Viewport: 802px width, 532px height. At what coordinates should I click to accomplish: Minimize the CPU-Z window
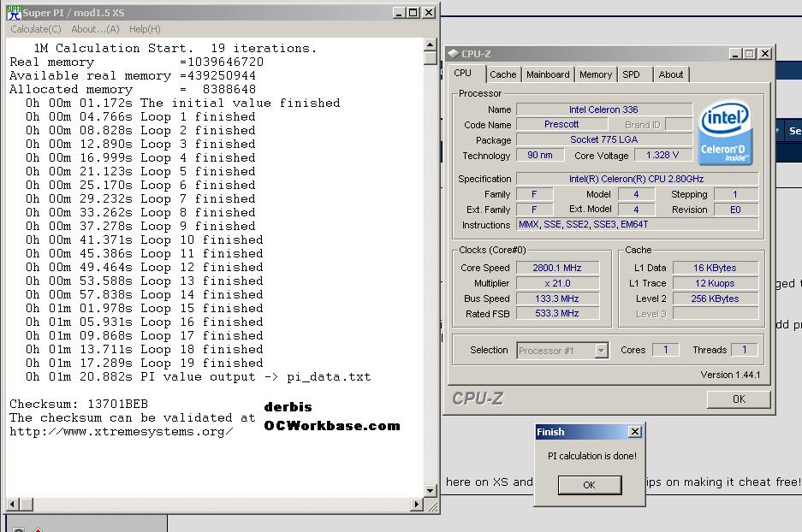[x=735, y=54]
